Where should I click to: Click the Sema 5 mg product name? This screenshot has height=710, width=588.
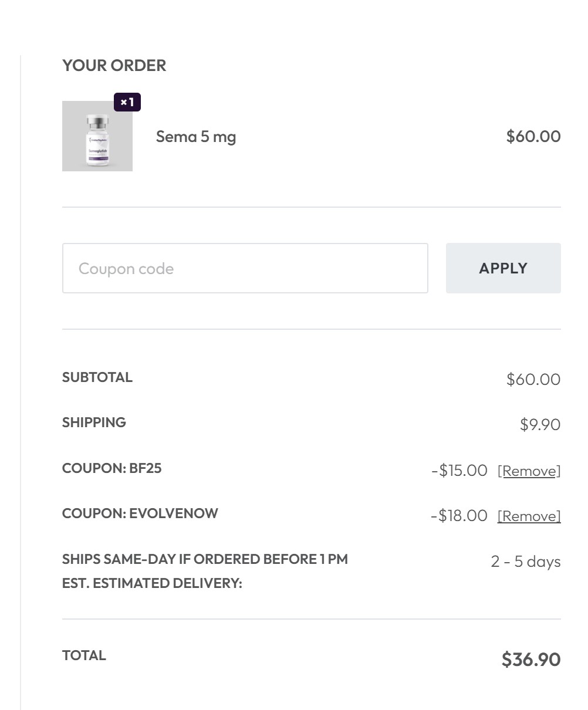196,137
